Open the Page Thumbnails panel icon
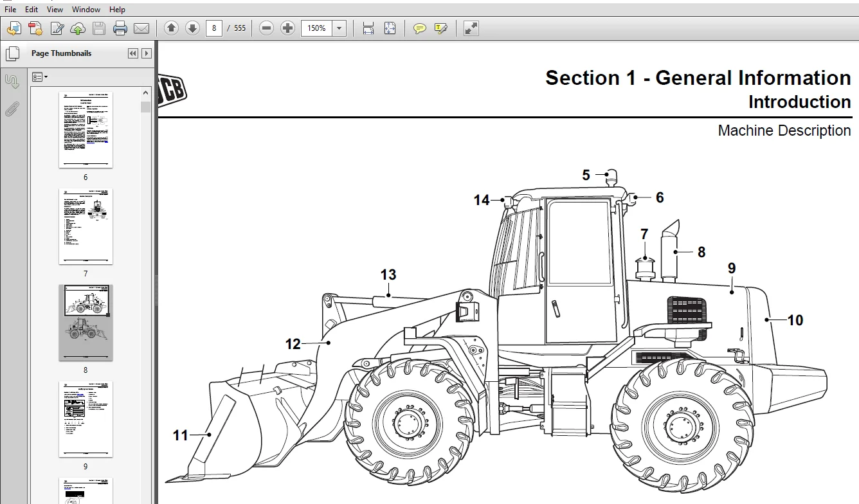The height and width of the screenshot is (504, 859). click(12, 54)
